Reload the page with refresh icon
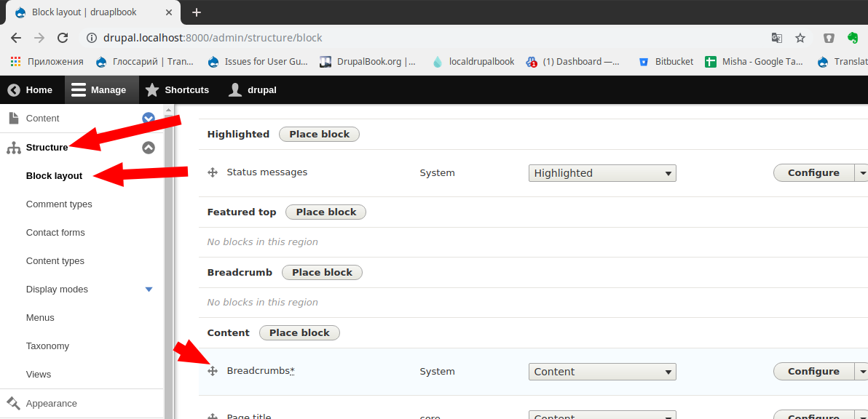868x419 pixels. [x=63, y=38]
